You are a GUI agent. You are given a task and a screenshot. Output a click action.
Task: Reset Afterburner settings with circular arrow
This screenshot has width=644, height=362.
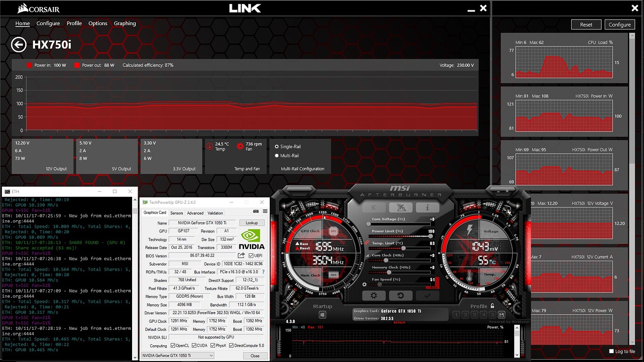coord(401,295)
